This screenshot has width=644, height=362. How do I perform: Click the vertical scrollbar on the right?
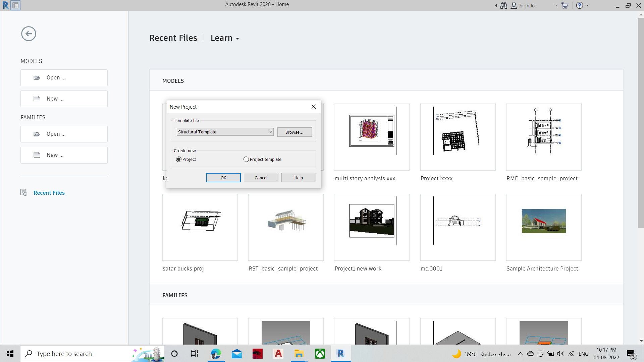[x=641, y=123]
